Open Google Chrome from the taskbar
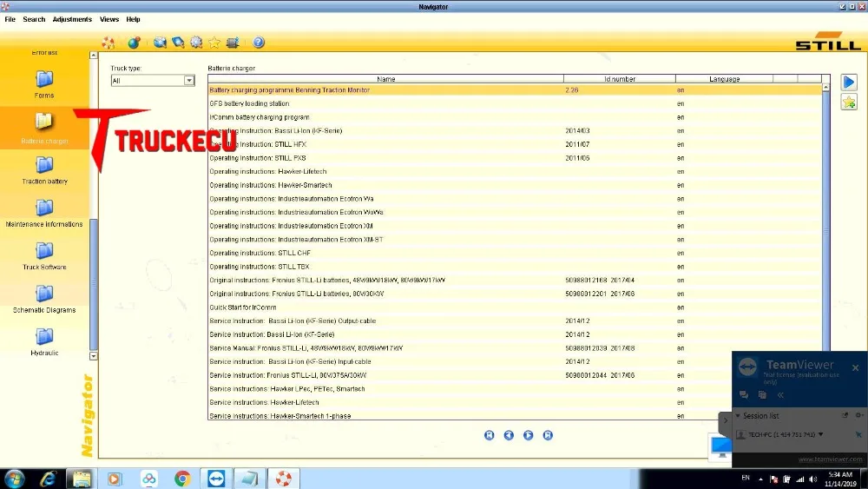Viewport: 868px width, 489px height. coord(182,479)
